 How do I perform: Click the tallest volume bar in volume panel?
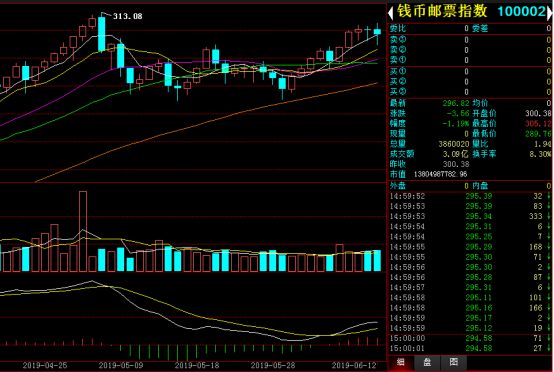coord(83,231)
